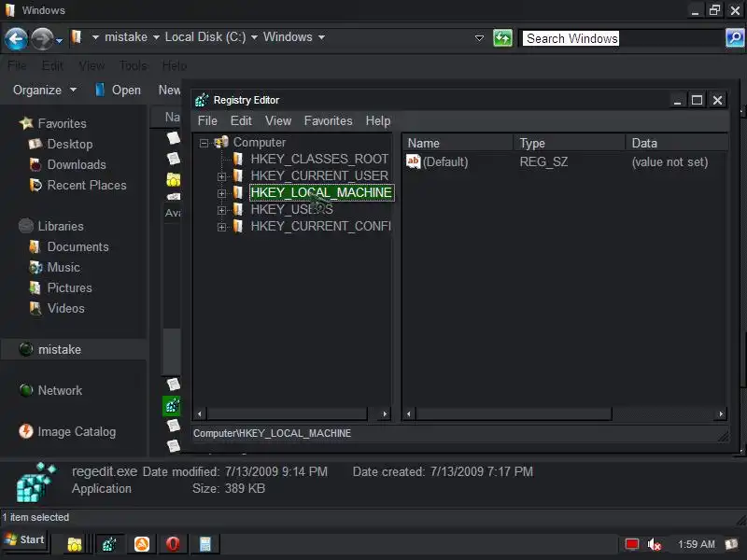Click the Data column header in registry
This screenshot has height=560, width=747.
(x=676, y=143)
